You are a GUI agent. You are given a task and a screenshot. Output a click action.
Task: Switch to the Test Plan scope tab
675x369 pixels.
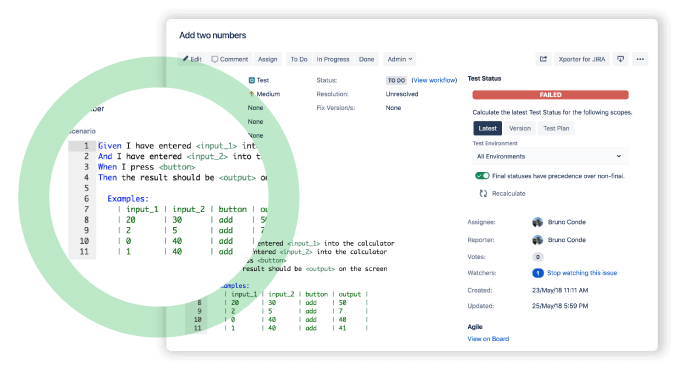[x=556, y=128]
